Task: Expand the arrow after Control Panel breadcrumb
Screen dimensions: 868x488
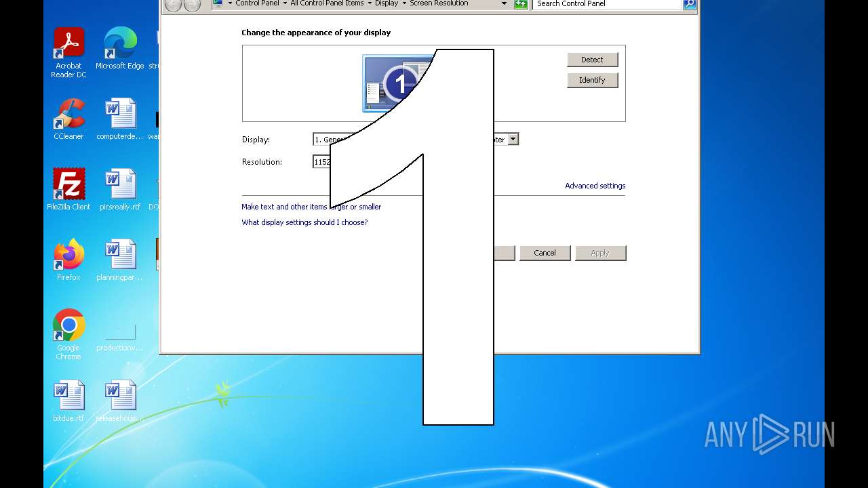Action: pyautogui.click(x=285, y=3)
